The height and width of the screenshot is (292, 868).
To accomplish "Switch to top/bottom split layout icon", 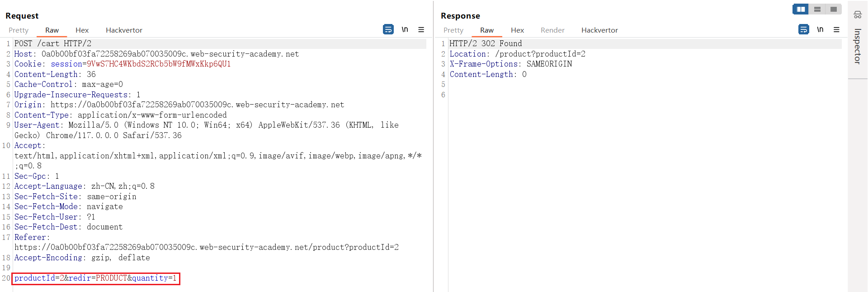I will pyautogui.click(x=817, y=9).
